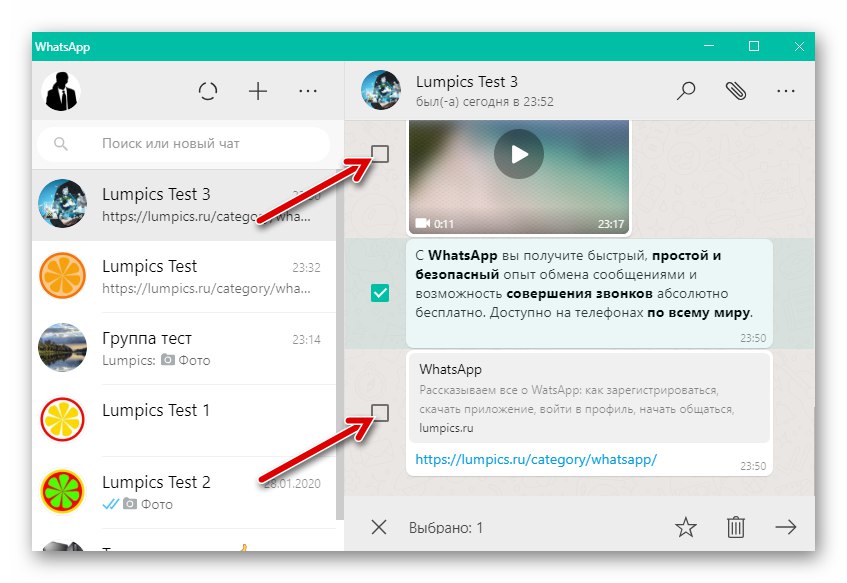
Task: Open the WhatsApp link preview card
Action: 589,397
